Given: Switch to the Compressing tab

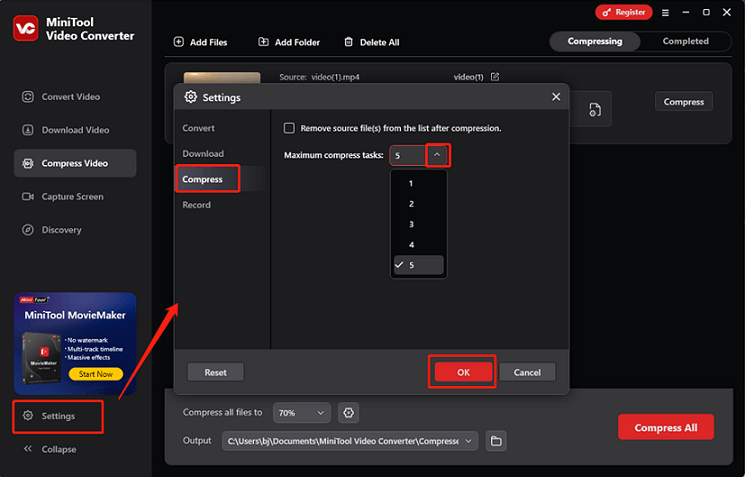Looking at the screenshot, I should point(595,41).
